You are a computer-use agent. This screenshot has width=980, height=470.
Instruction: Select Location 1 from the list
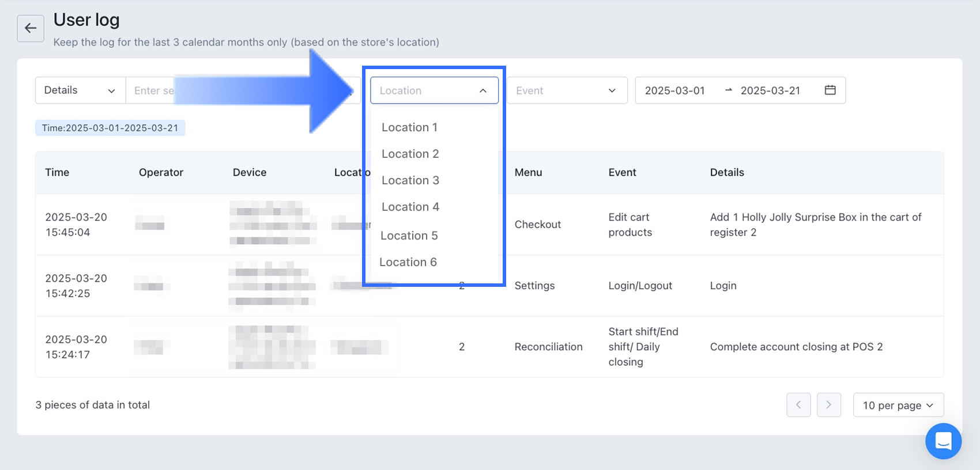[x=409, y=127]
